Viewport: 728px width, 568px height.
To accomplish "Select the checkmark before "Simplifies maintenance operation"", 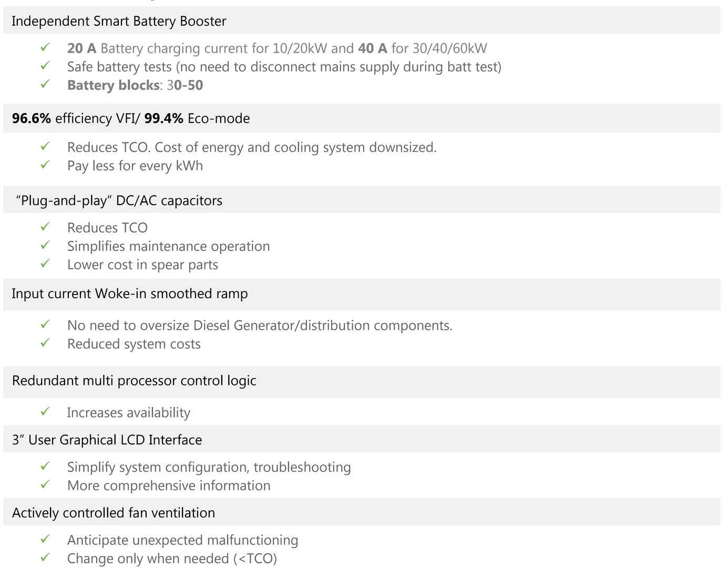I will 45,245.
